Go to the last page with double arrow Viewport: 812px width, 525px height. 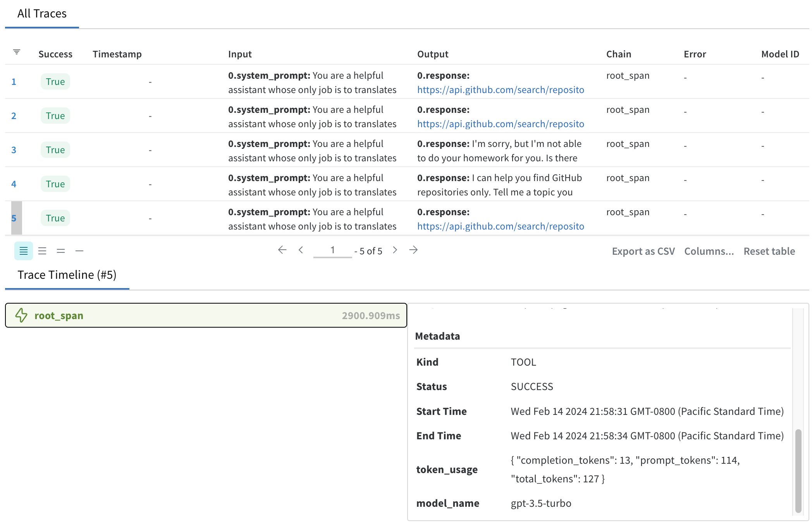(x=414, y=250)
